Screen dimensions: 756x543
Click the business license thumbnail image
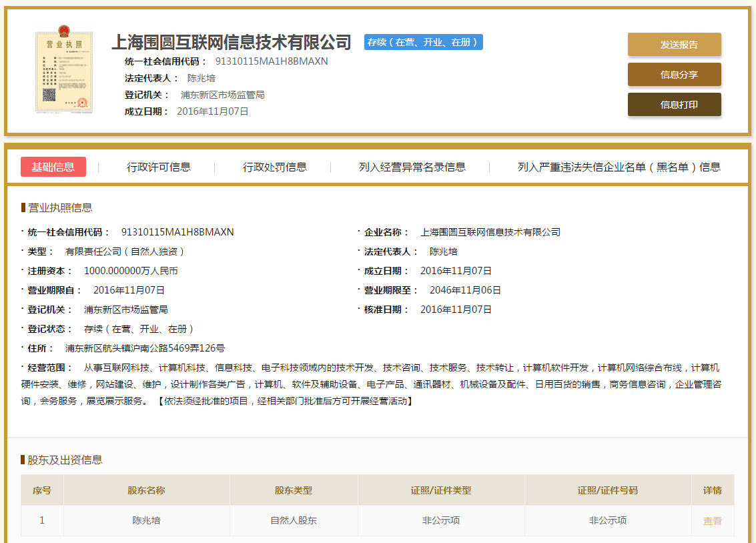click(x=63, y=69)
